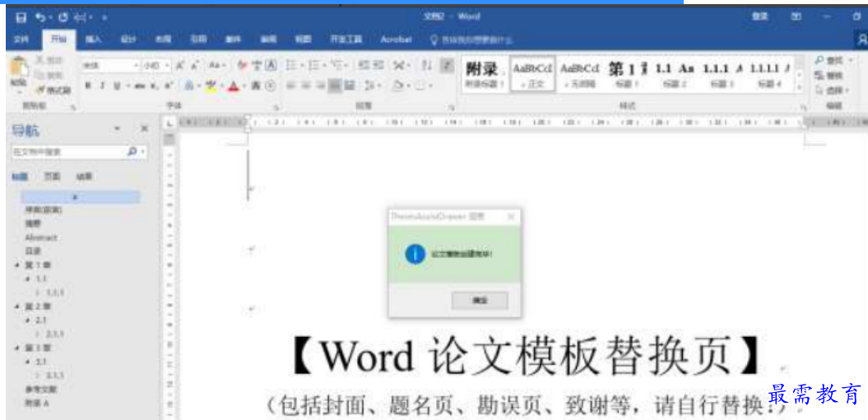Click the 登录 Sign in link
The width and height of the screenshot is (868, 420).
pyautogui.click(x=759, y=17)
